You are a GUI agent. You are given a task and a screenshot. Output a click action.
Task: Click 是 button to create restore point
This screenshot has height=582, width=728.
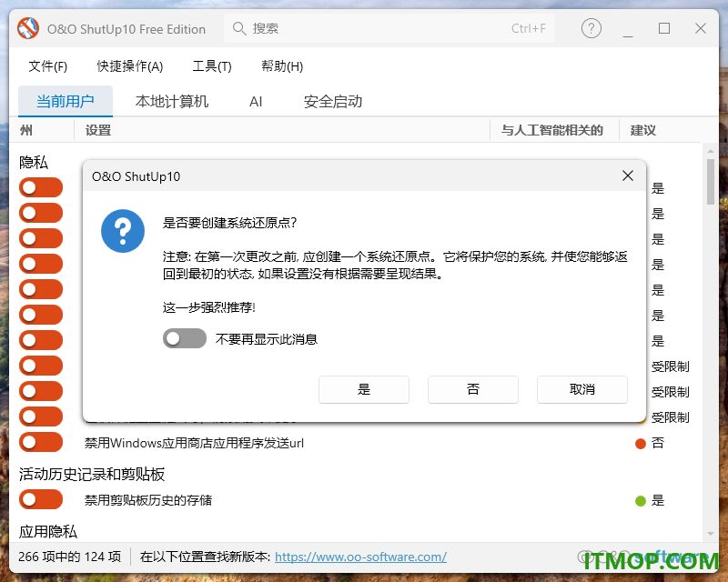363,389
